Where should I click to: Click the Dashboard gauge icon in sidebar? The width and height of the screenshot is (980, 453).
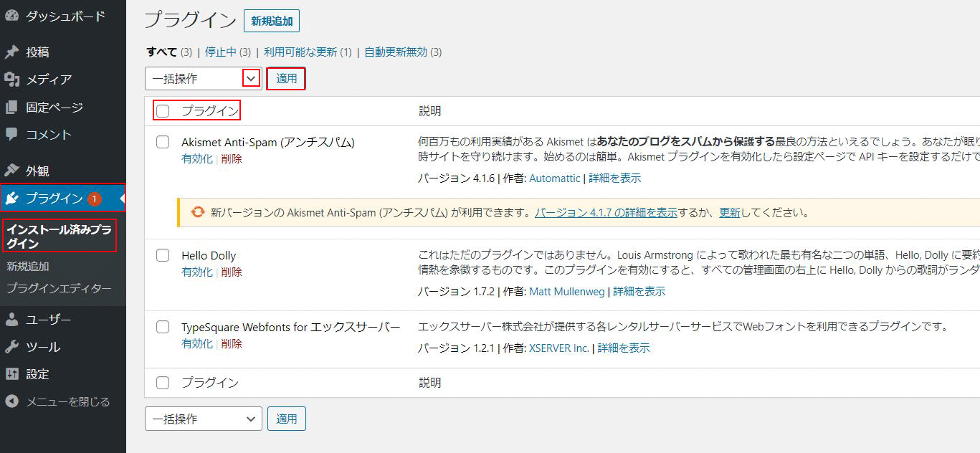[x=11, y=16]
